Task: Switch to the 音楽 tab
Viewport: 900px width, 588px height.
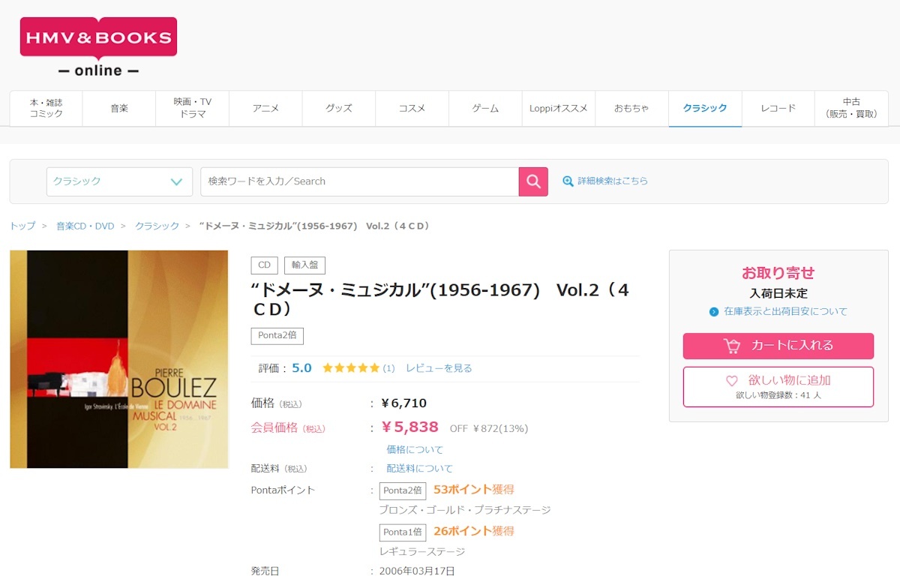Action: click(119, 108)
